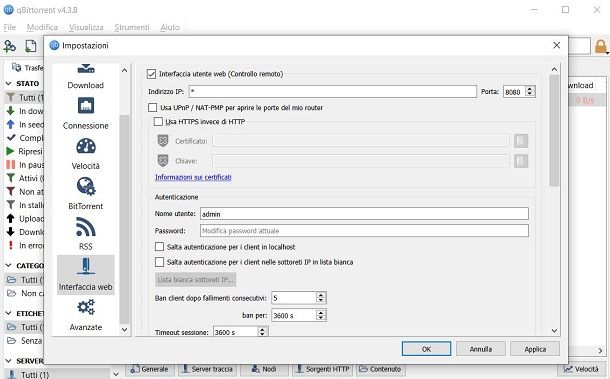Switch to the Server traccia tab
The image size is (610, 379).
(207, 369)
